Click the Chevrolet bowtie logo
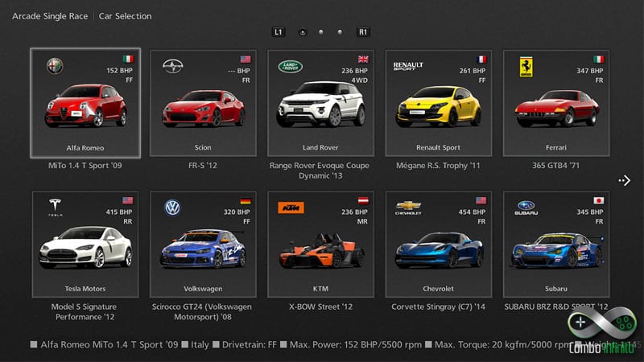Viewport: 644px width, 362px height. click(x=408, y=208)
